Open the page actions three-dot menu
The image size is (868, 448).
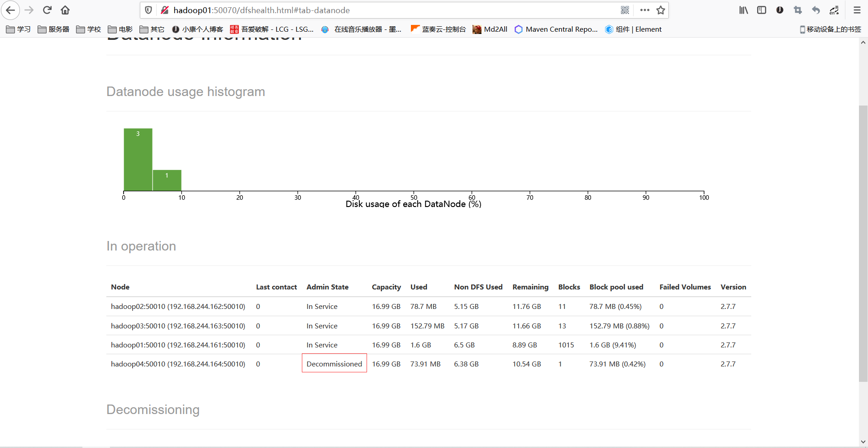click(x=645, y=10)
